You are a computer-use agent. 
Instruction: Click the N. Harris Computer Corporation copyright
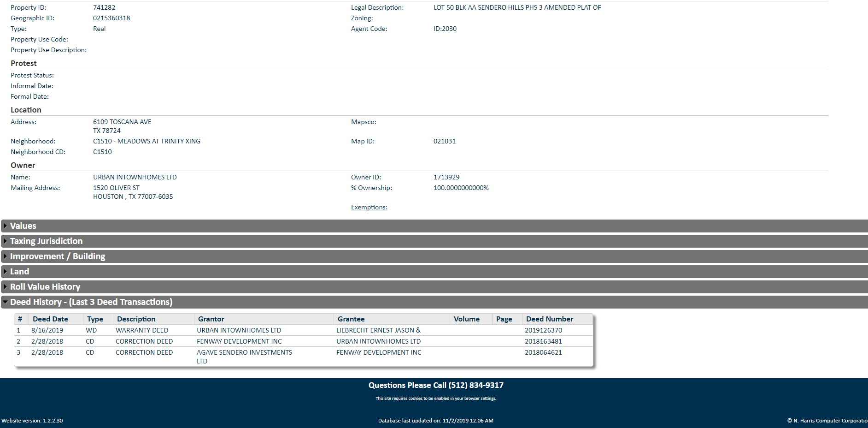click(x=827, y=421)
